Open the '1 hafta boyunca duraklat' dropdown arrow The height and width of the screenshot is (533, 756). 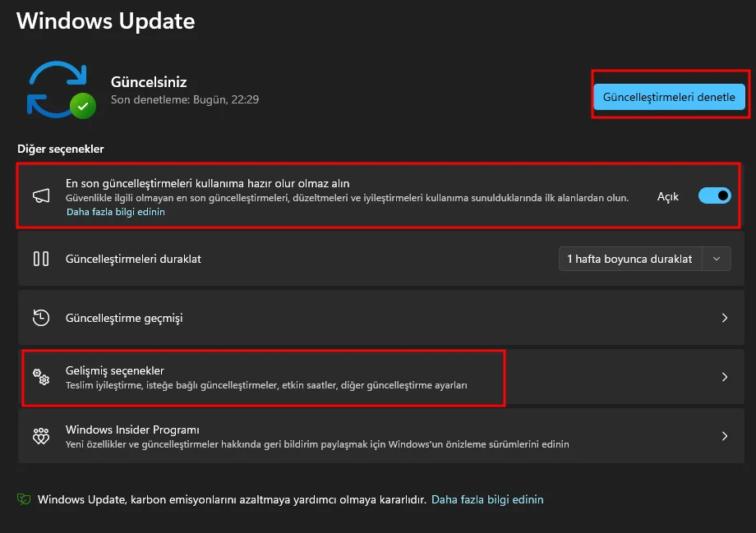click(717, 259)
